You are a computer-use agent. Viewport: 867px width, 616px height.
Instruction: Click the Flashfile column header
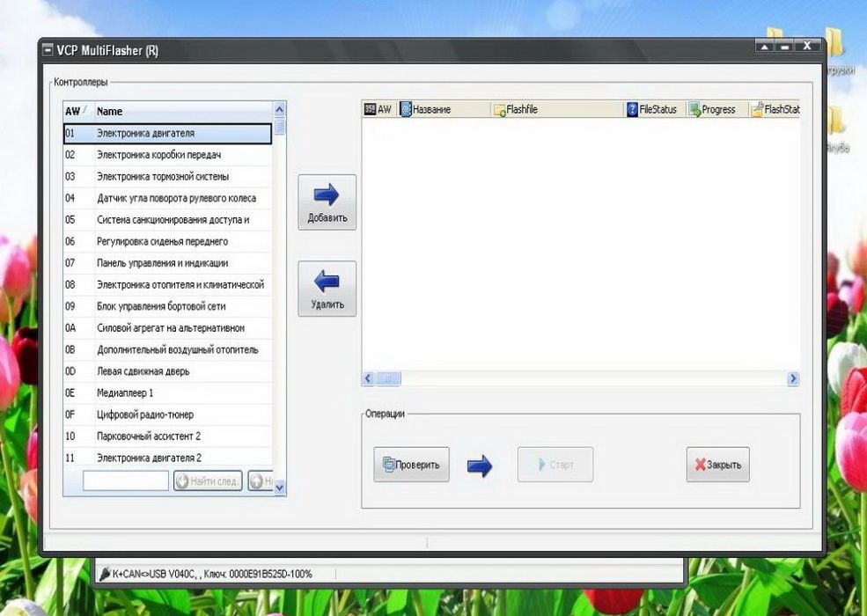pyautogui.click(x=557, y=109)
